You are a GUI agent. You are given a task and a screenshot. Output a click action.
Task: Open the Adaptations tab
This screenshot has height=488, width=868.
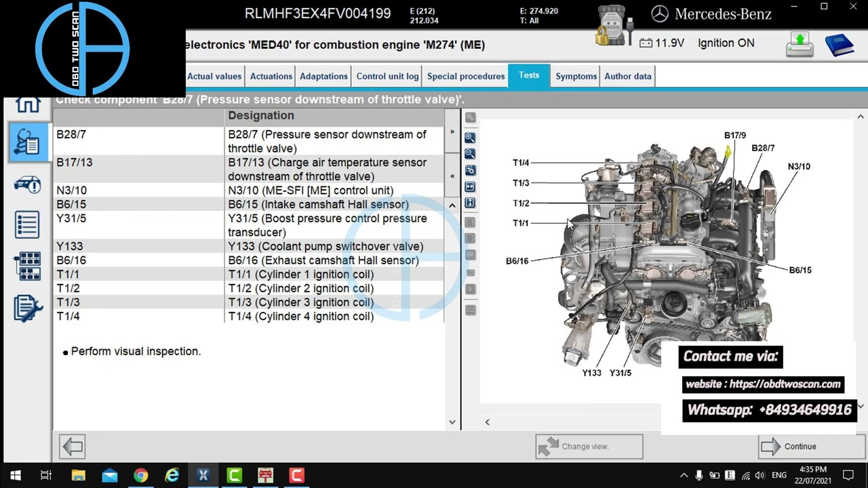[x=323, y=76]
